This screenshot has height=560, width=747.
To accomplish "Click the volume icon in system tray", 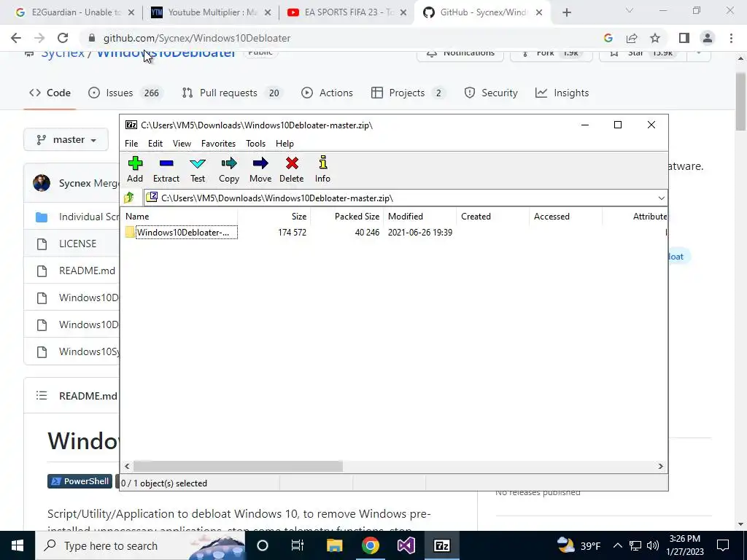I will [653, 545].
